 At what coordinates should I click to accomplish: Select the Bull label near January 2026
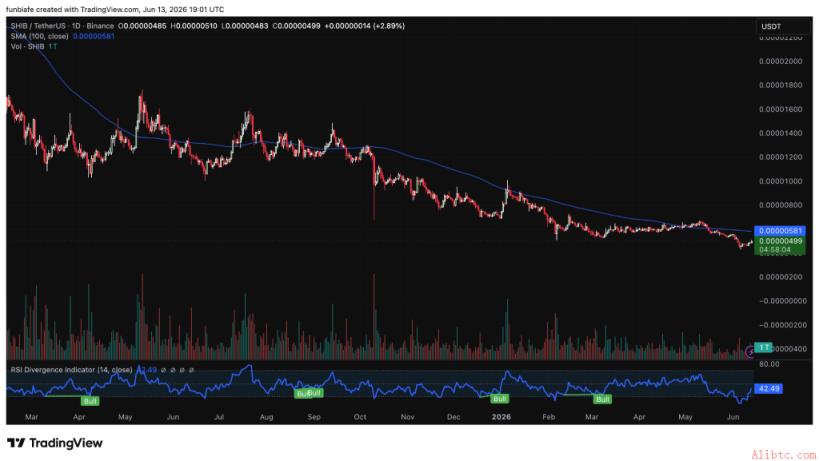[499, 399]
